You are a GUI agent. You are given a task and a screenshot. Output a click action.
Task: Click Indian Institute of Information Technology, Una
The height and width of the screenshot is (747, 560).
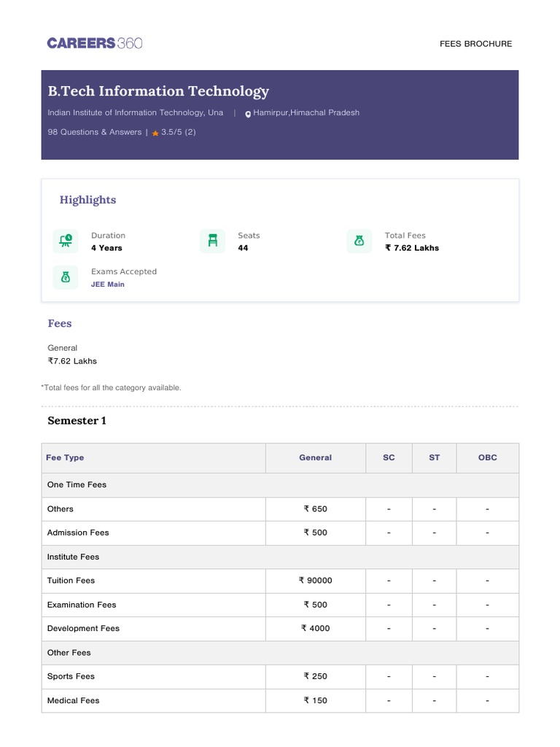pyautogui.click(x=136, y=113)
